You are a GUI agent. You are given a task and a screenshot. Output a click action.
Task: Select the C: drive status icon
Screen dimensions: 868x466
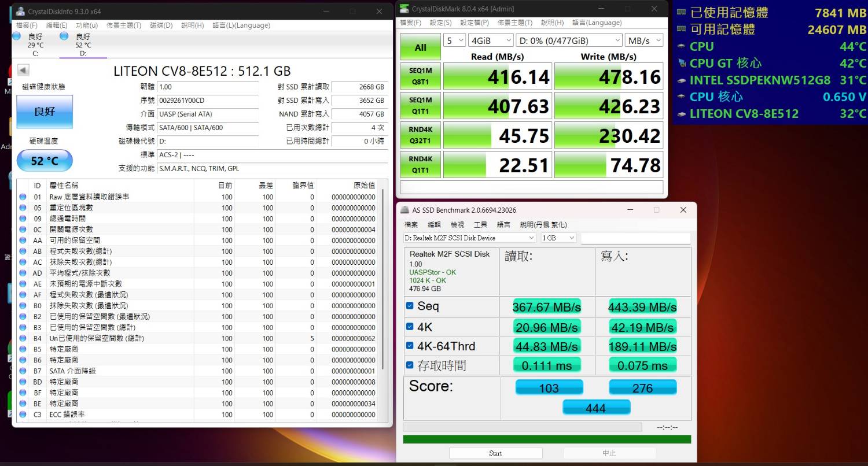coord(17,36)
